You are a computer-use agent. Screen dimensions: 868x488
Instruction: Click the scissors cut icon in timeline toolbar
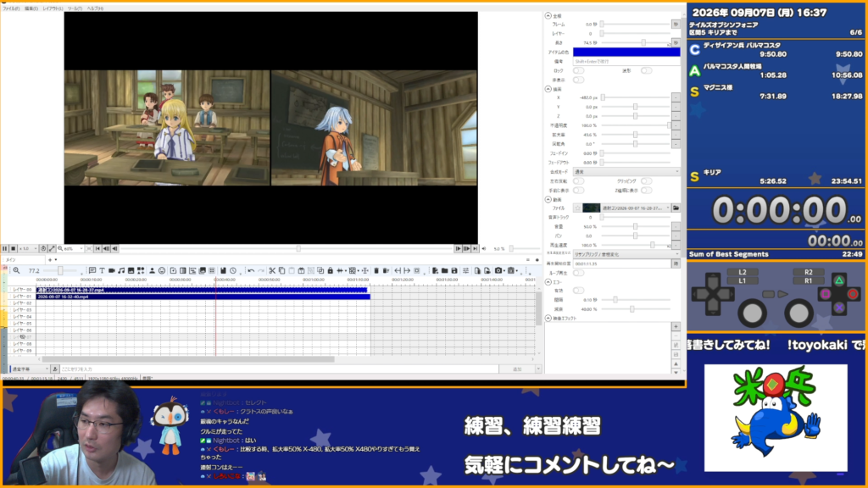point(272,270)
